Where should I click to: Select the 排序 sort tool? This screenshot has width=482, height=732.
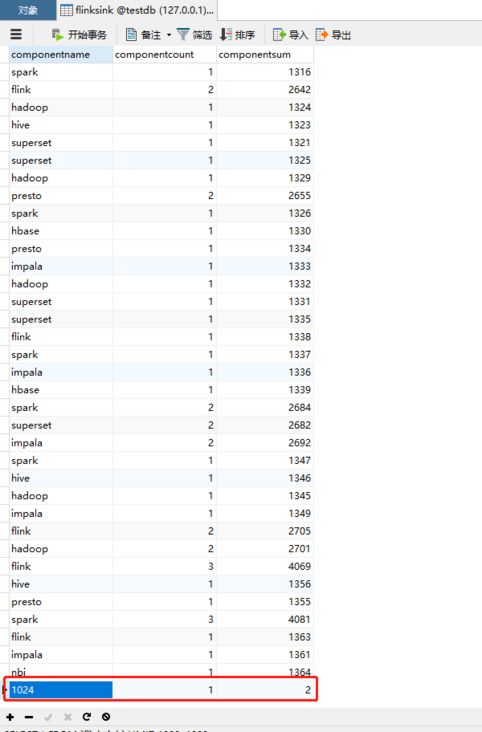click(x=238, y=35)
